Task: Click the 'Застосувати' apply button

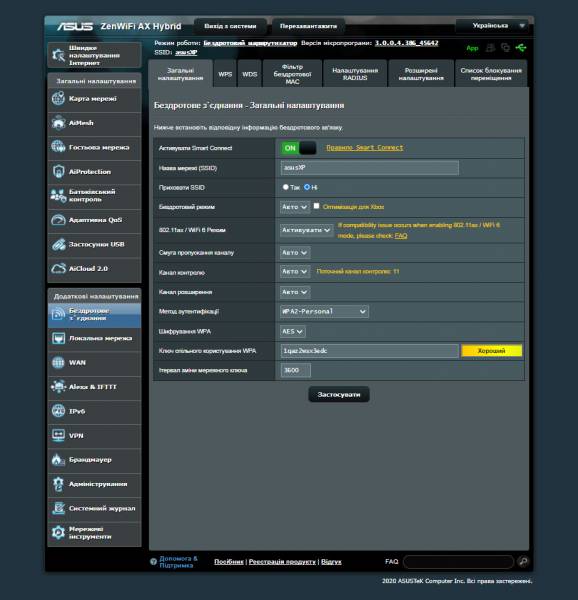Action: [339, 395]
